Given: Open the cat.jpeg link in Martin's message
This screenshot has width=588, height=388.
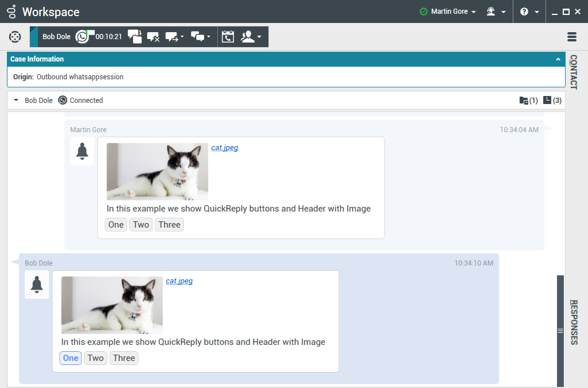Looking at the screenshot, I should pyautogui.click(x=224, y=148).
